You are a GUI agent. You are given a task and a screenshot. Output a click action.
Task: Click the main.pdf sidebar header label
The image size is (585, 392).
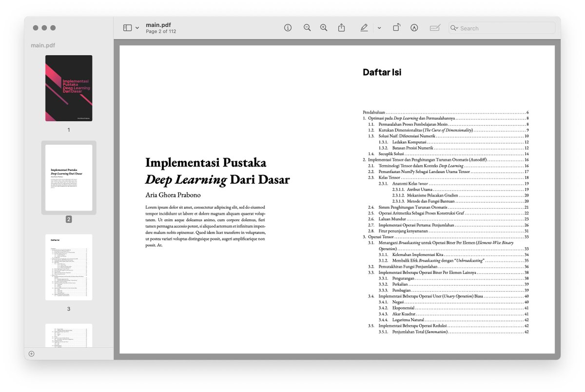pos(43,45)
